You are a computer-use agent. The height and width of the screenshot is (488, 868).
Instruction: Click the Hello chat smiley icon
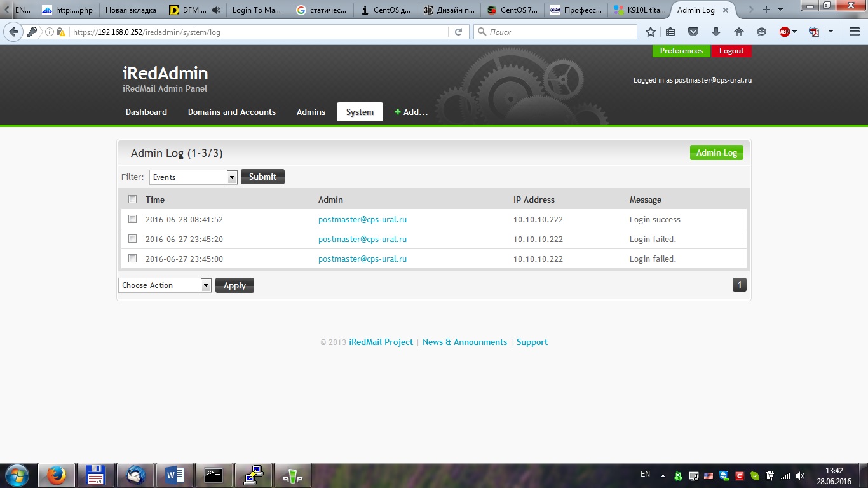coord(761,32)
